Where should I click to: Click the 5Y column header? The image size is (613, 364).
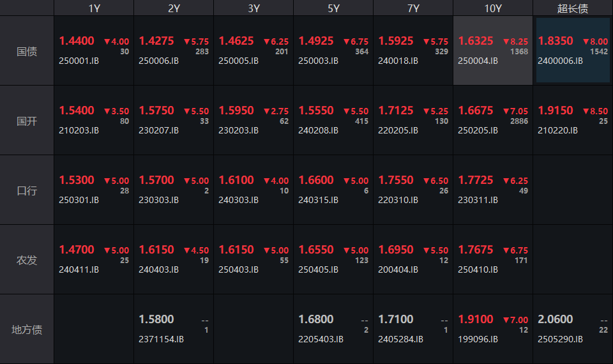[x=333, y=8]
